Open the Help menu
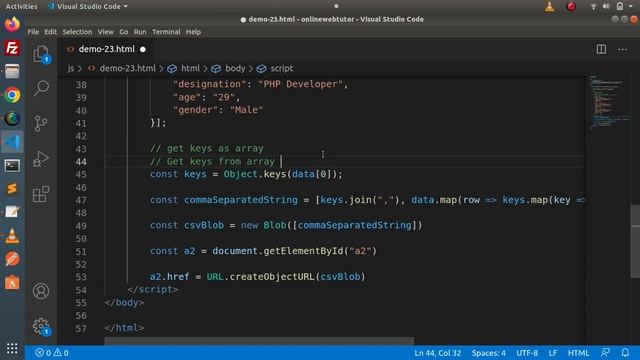640x360 pixels. (x=193, y=32)
